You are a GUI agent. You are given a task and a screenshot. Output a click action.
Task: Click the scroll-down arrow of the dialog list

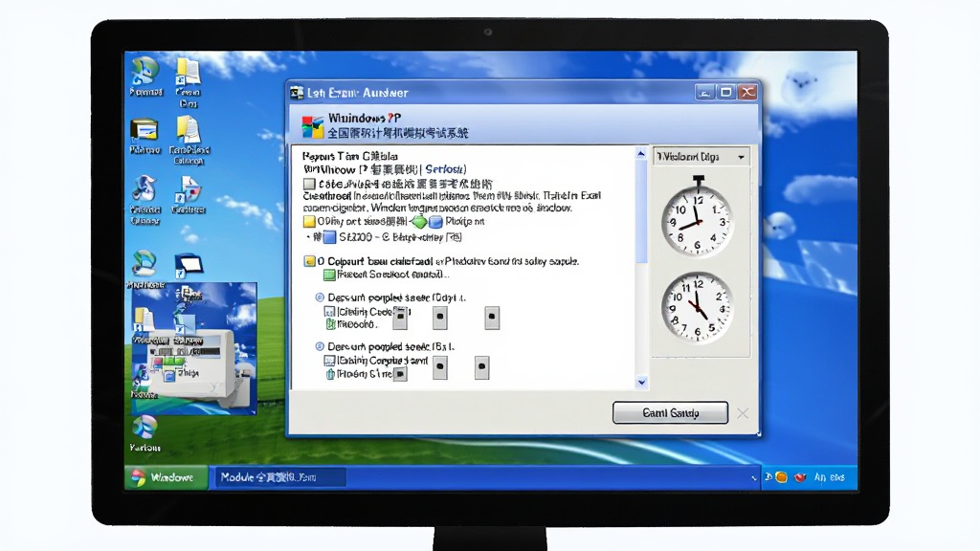point(641,383)
